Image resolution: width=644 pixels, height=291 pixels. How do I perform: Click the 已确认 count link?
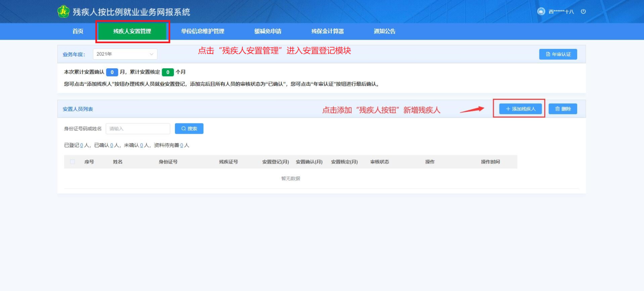pyautogui.click(x=111, y=145)
